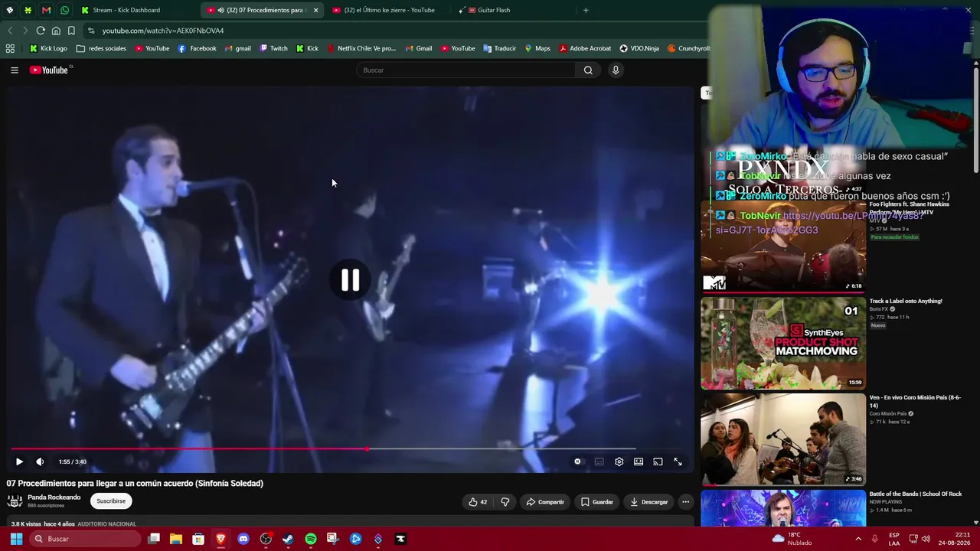The width and height of the screenshot is (980, 551).
Task: Open the Traducir bookmark
Action: click(x=499, y=48)
